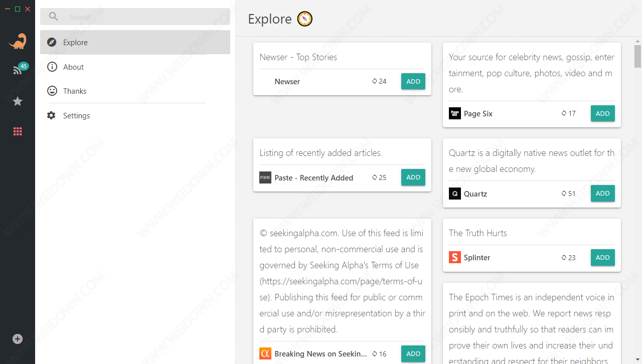Click the 'Newser - Top Stories' description
Viewport: 642px width, 364px height.
click(x=298, y=57)
